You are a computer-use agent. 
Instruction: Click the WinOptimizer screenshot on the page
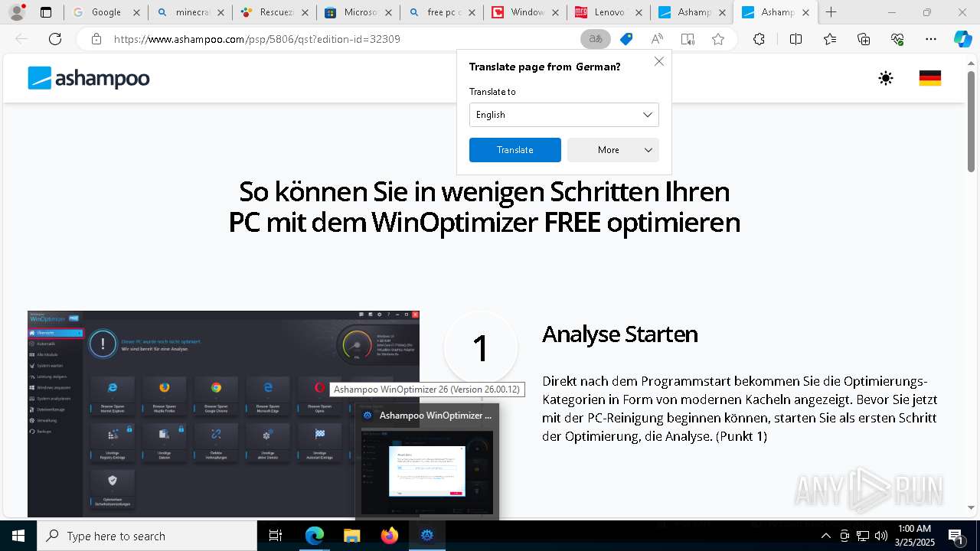point(224,413)
